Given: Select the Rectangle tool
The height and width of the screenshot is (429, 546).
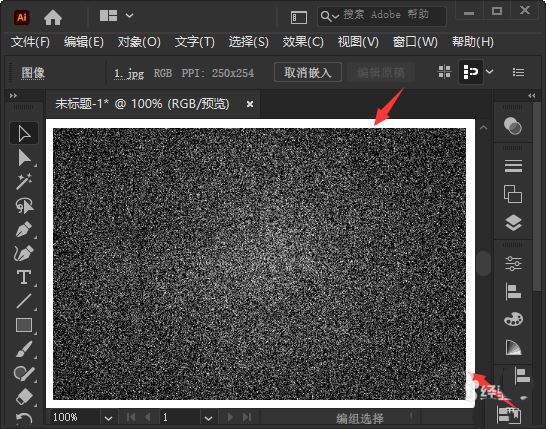Looking at the screenshot, I should click(x=24, y=325).
